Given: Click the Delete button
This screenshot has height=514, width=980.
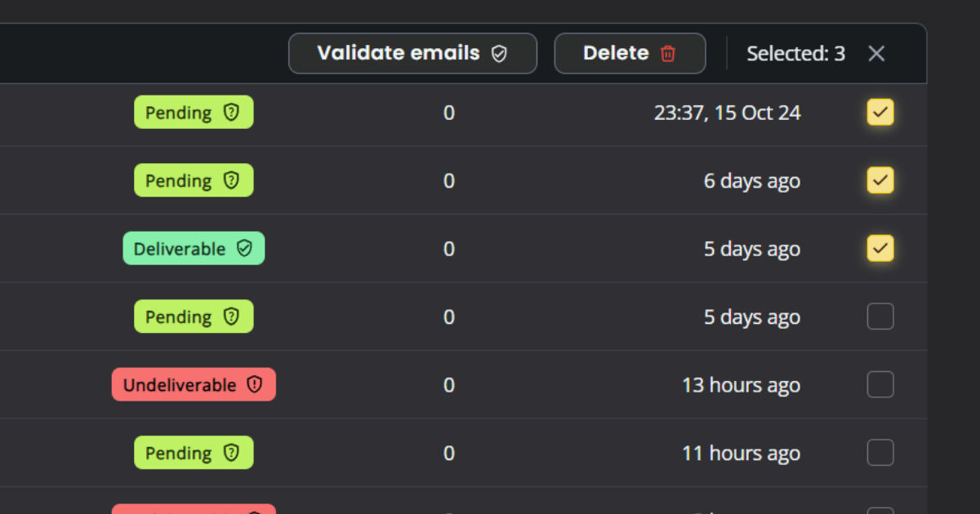Looking at the screenshot, I should coord(630,53).
